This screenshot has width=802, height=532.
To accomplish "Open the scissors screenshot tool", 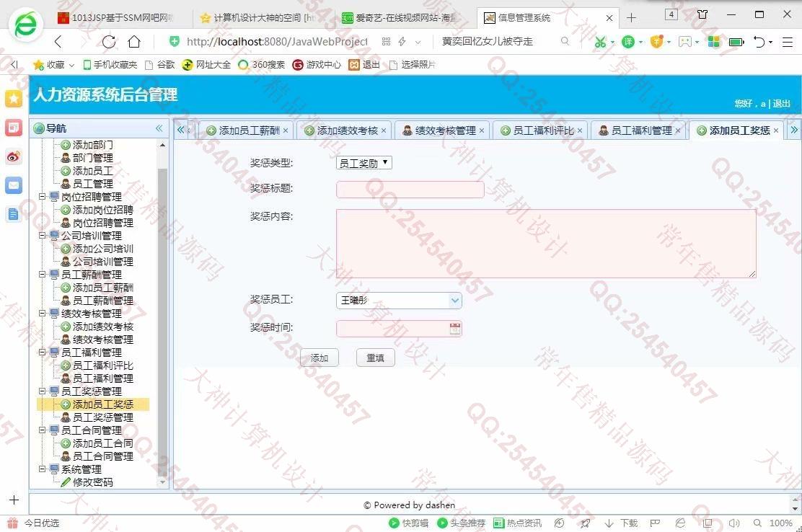I will (600, 42).
